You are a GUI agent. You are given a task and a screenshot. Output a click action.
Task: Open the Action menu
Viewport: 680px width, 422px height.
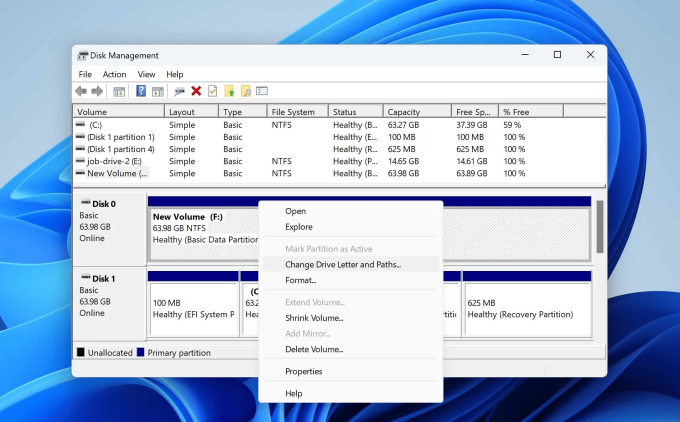(114, 74)
